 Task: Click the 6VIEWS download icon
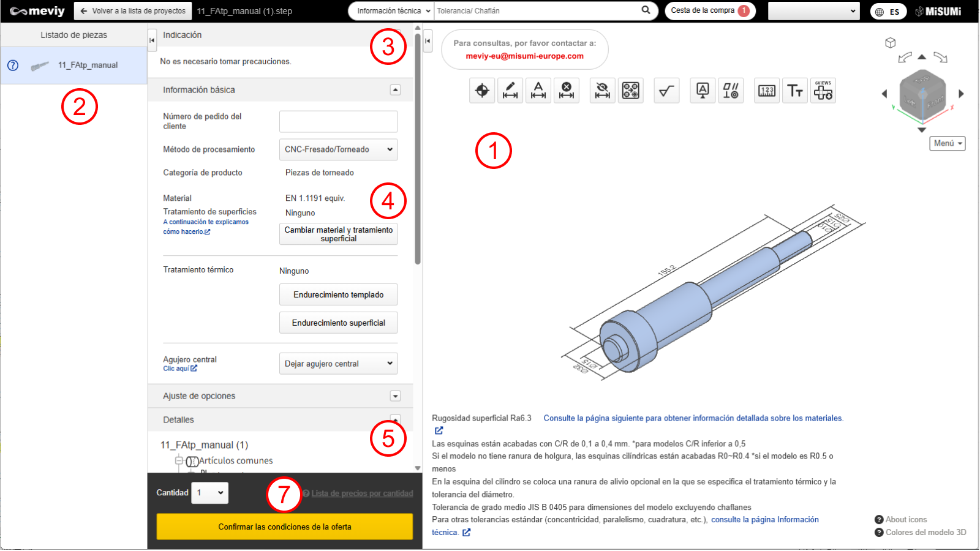(823, 91)
